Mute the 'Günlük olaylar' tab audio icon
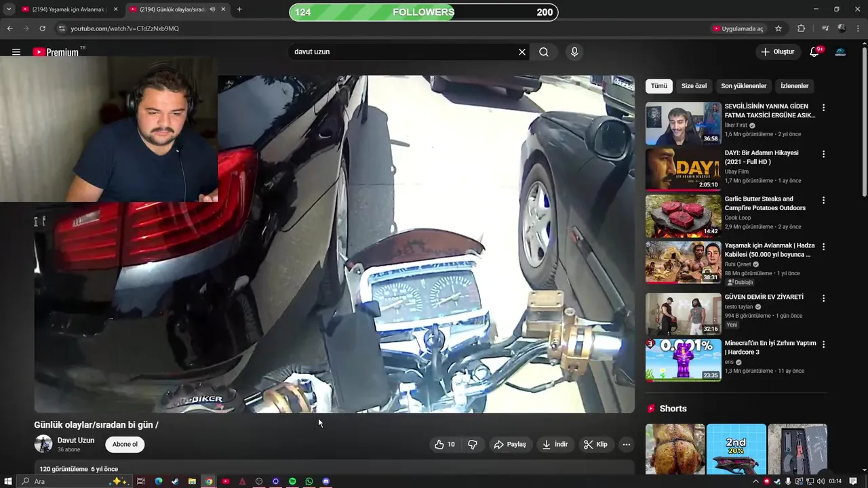The width and height of the screenshot is (868, 488). tap(212, 9)
